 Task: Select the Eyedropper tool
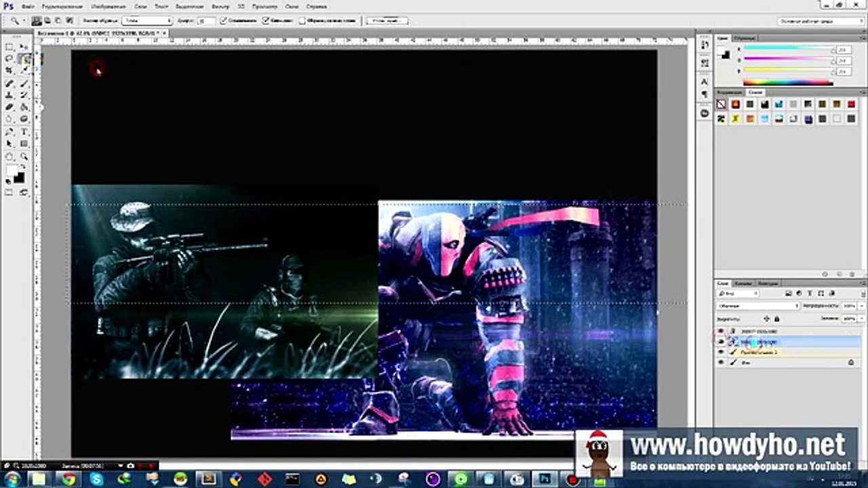click(x=24, y=71)
